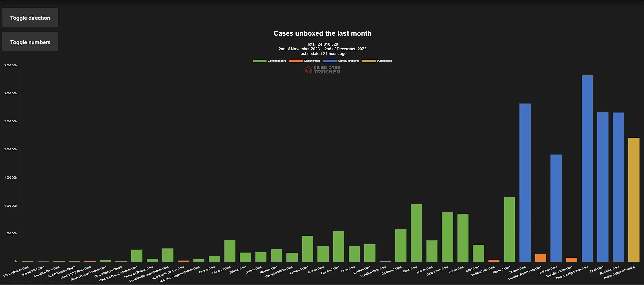The image size is (644, 285).
Task: Toggle the Confirmed rare legend item
Action: tap(269, 61)
